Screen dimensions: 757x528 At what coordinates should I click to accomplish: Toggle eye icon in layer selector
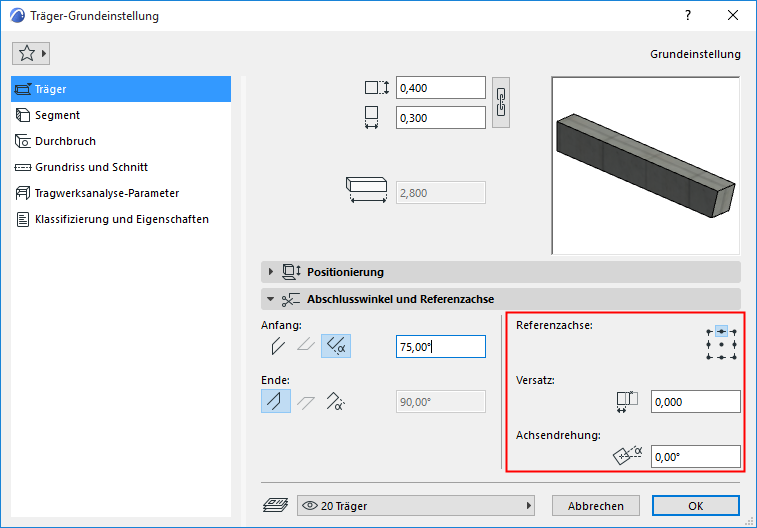[309, 505]
